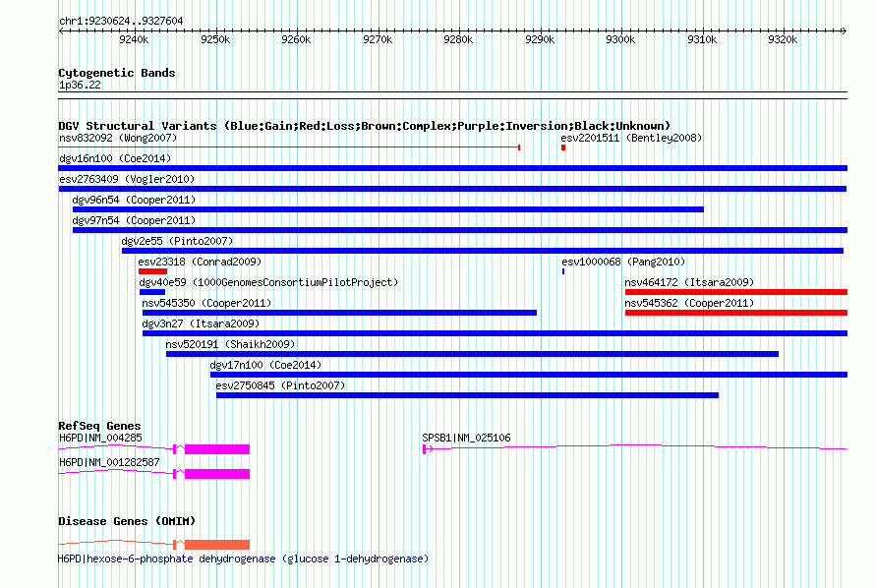Select the blue dgv3n27 gain bar
The height and width of the screenshot is (588, 875).
click(x=495, y=333)
